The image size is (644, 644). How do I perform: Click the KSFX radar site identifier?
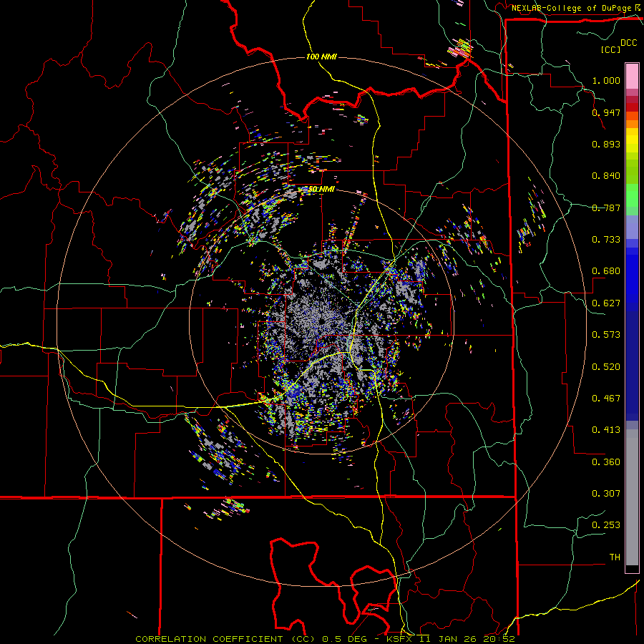399,639
